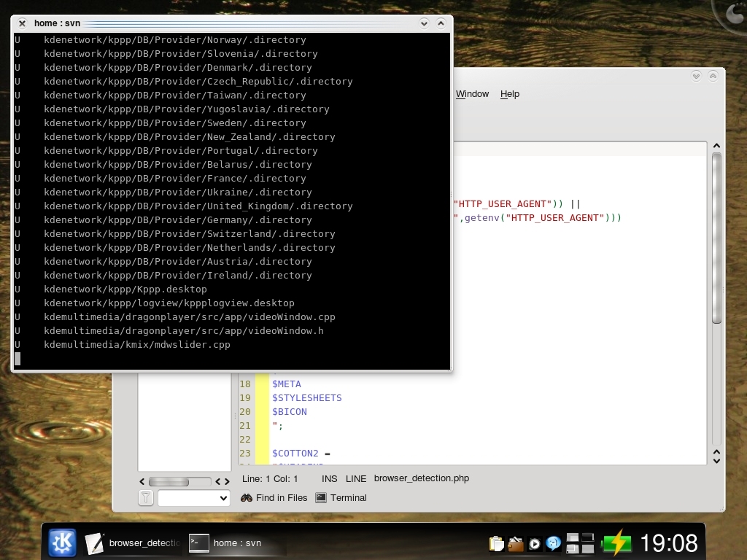Click $STYLESHEETS in the editor code

click(307, 397)
